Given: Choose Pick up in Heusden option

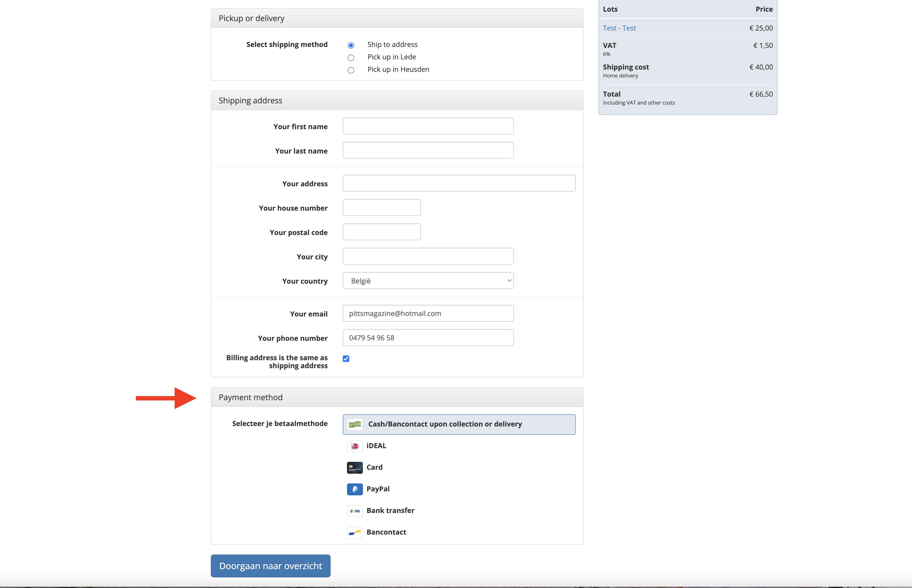Looking at the screenshot, I should pos(351,70).
